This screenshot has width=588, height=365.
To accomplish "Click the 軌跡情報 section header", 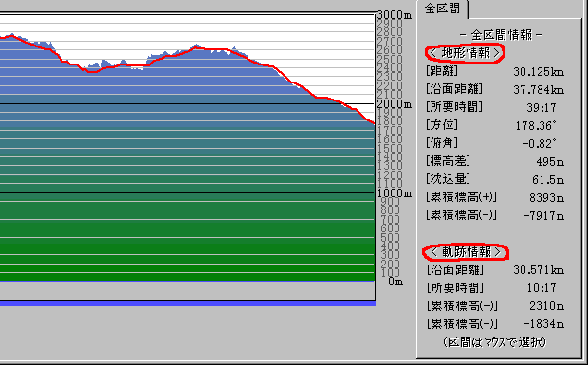I will tap(466, 252).
